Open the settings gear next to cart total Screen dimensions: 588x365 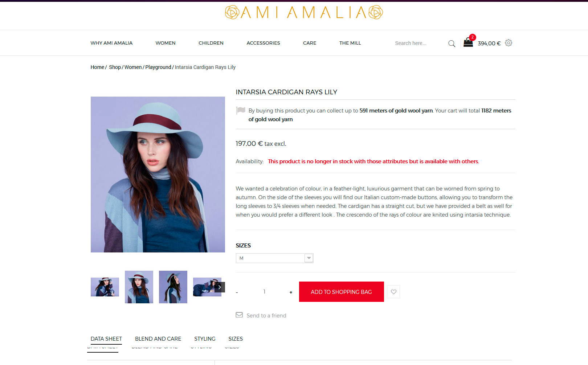coord(509,43)
